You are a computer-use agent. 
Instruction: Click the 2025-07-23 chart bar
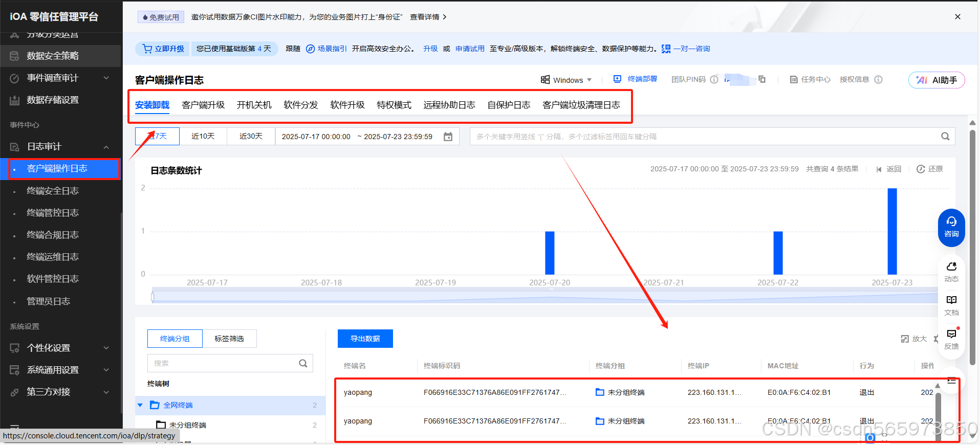(892, 231)
